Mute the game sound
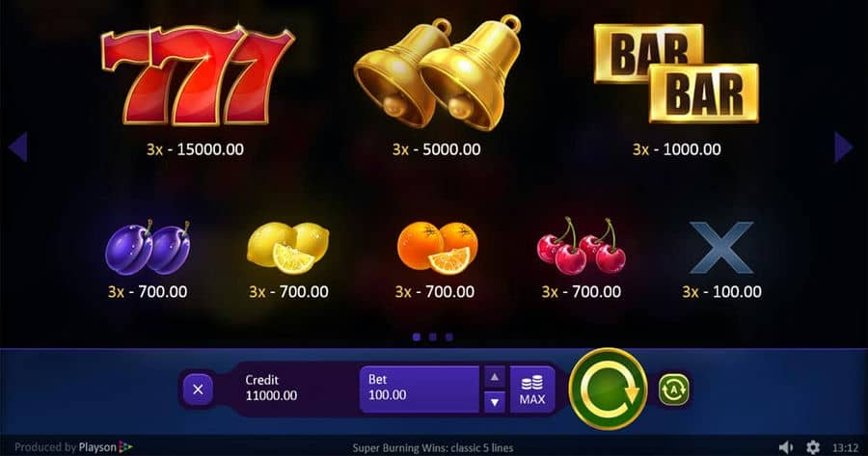 point(785,446)
